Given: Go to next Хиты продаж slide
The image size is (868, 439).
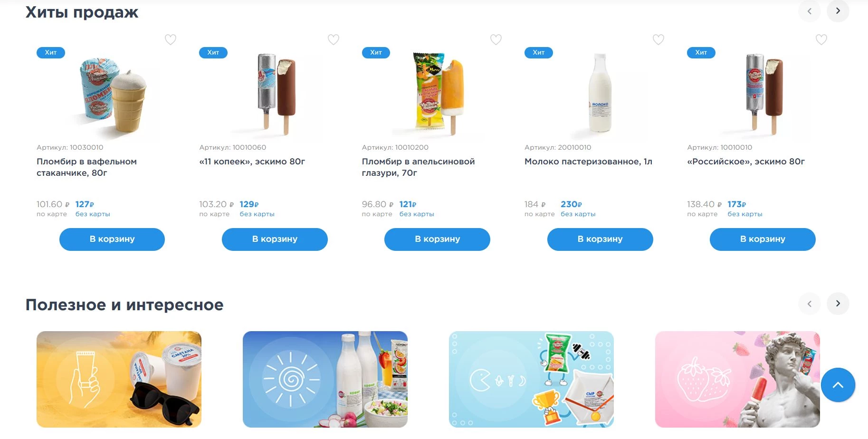Looking at the screenshot, I should 838,11.
